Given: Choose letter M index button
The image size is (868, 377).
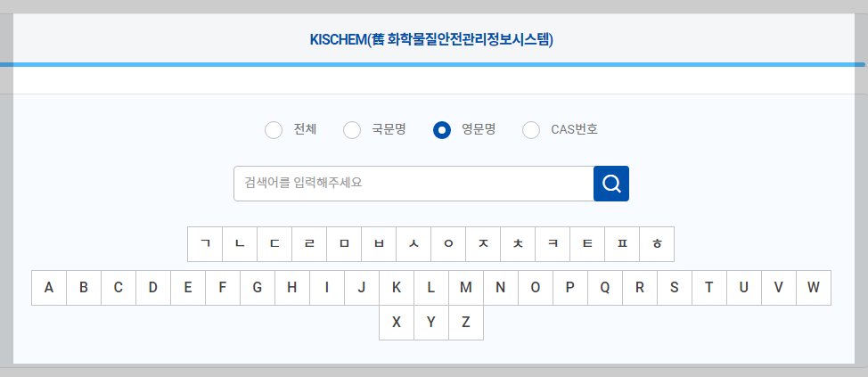Looking at the screenshot, I should (466, 288).
